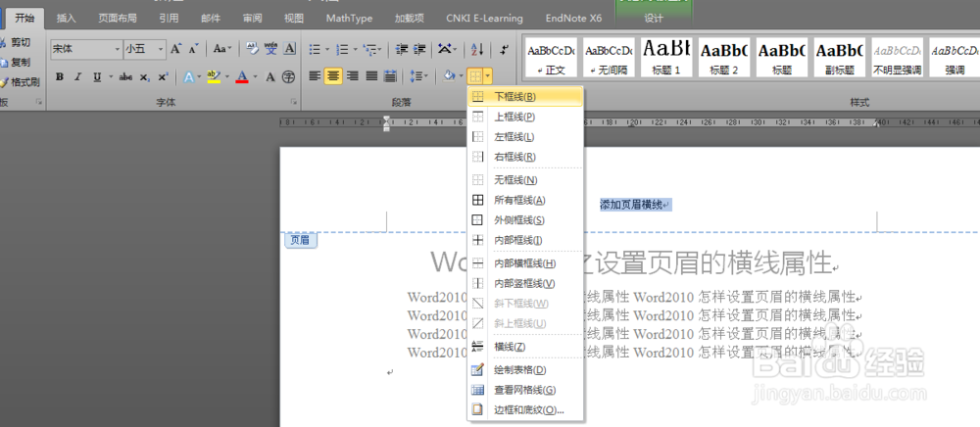Insert 横线 horizontal line
980x427 pixels.
click(x=525, y=347)
